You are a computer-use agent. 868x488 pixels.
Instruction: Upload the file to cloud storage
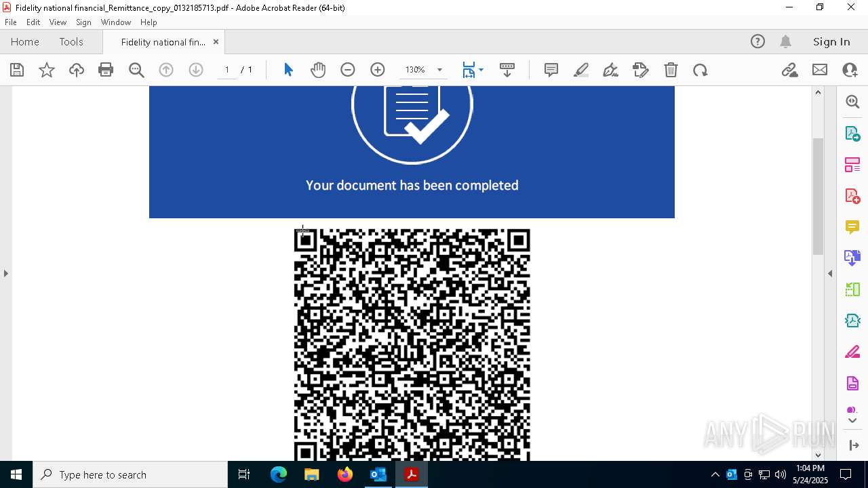(77, 70)
